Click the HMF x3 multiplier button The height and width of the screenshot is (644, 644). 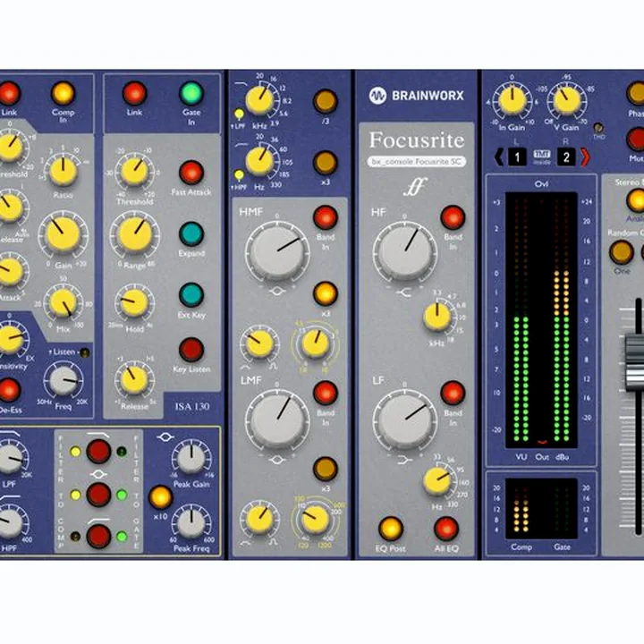coord(326,293)
